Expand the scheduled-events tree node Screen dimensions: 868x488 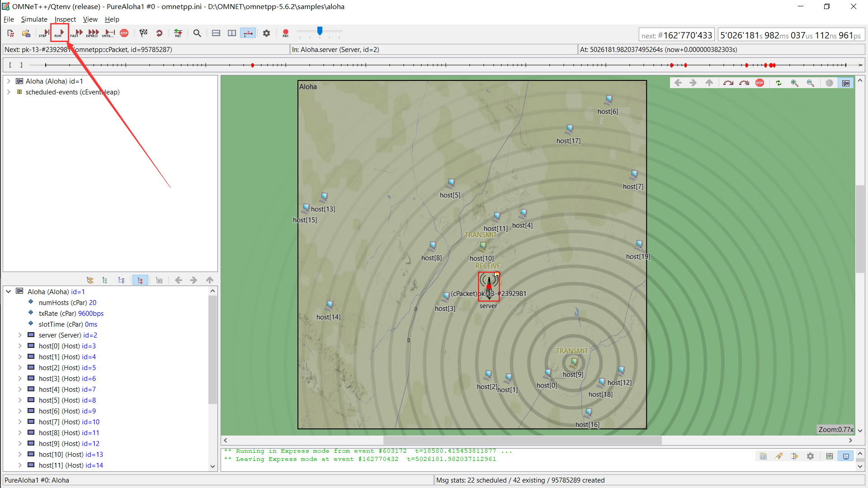coord(9,92)
